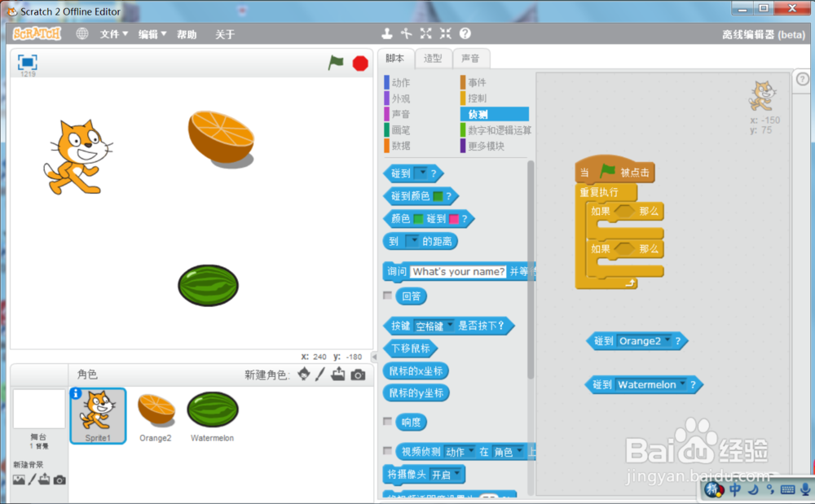Open Sprite1 info button
Screen dimensions: 815x504
click(x=76, y=394)
